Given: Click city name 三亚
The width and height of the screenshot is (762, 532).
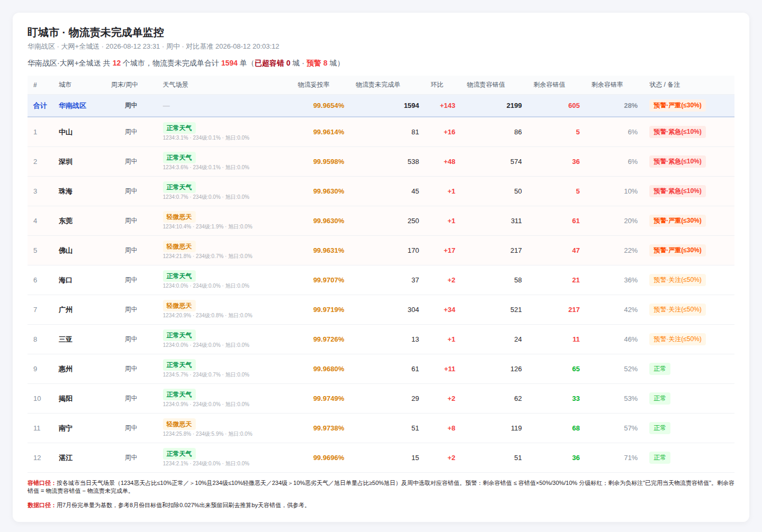Looking at the screenshot, I should [x=66, y=340].
